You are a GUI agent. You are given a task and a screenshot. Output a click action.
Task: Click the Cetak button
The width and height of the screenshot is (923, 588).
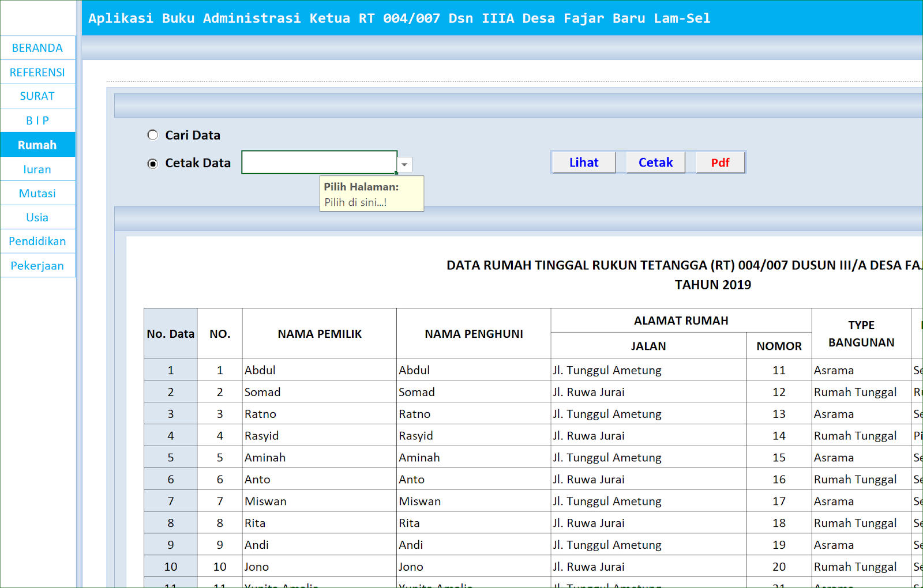click(x=655, y=162)
